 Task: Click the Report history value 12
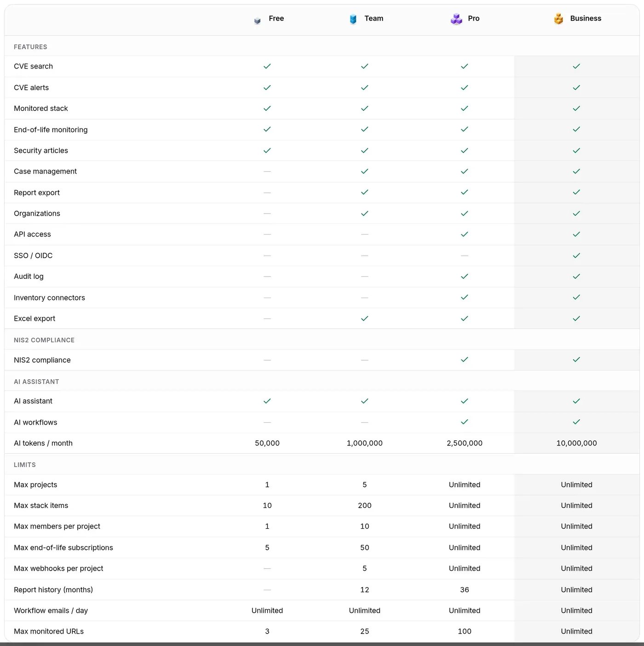[x=365, y=589]
